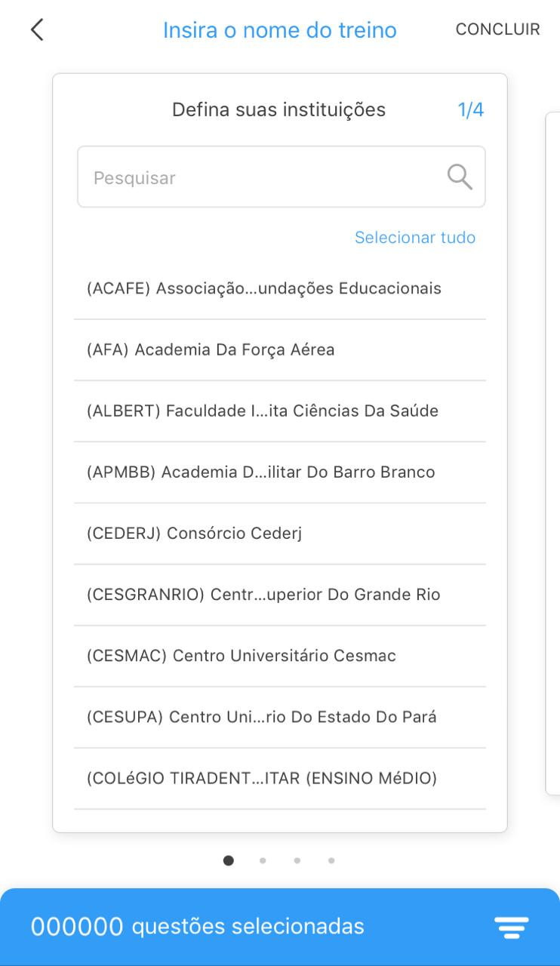This screenshot has width=560, height=966.
Task: Click the search magnifier icon
Action: tap(460, 177)
